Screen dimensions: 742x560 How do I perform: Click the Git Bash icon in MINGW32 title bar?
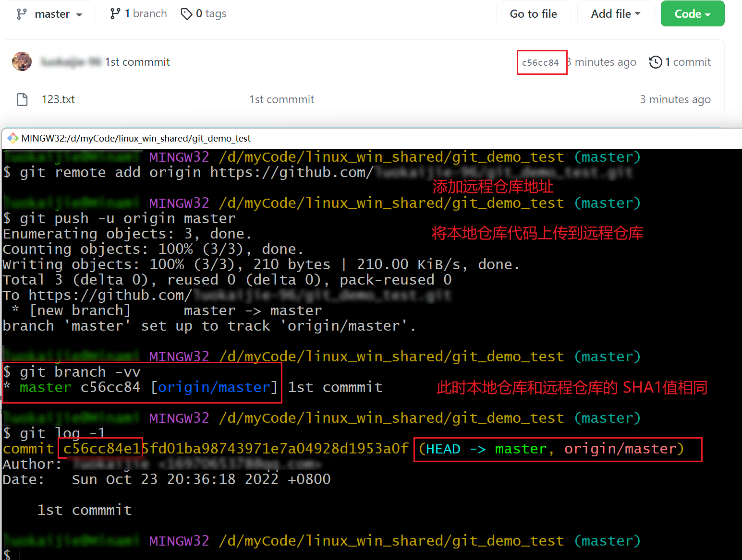click(x=12, y=138)
